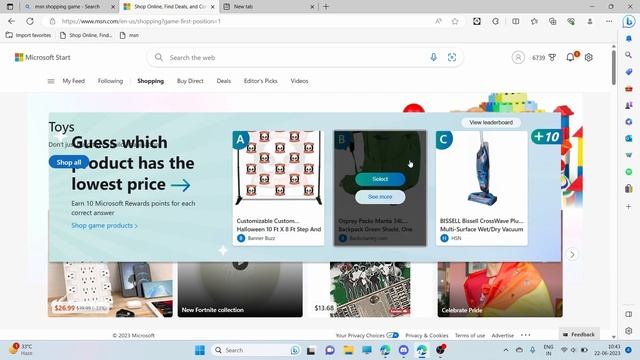Open the My Feed tab
640x360 pixels.
(73, 81)
